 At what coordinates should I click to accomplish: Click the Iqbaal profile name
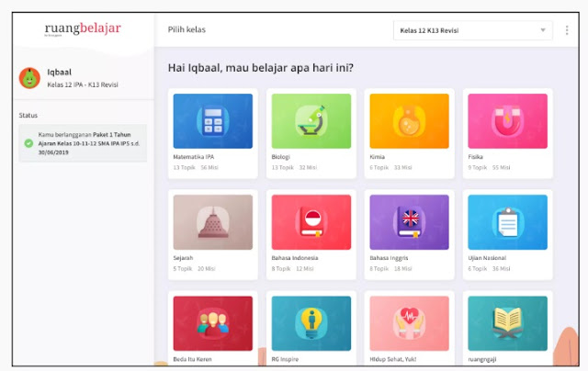tap(59, 72)
